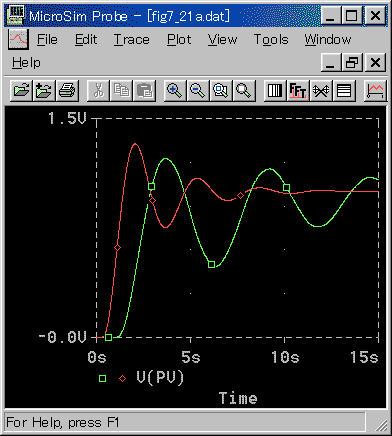392x436 pixels.
Task: Open the Plot menu
Action: (x=179, y=40)
